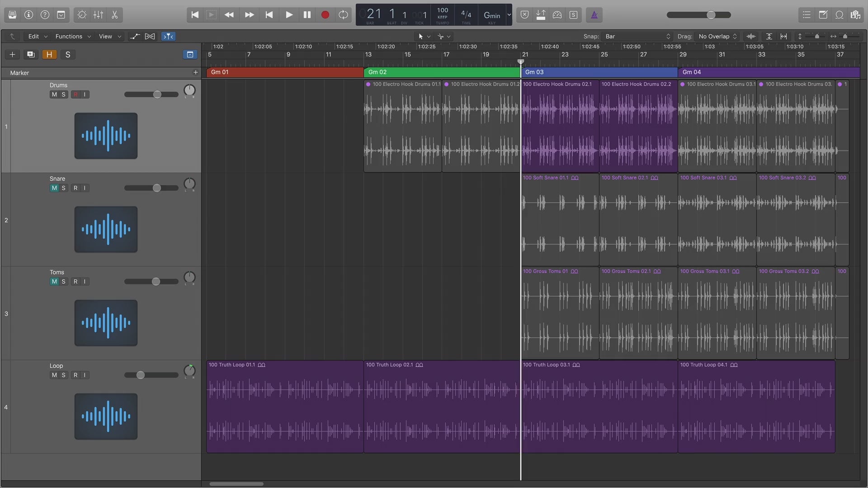
Task: Add a marker with plus button
Action: point(195,72)
